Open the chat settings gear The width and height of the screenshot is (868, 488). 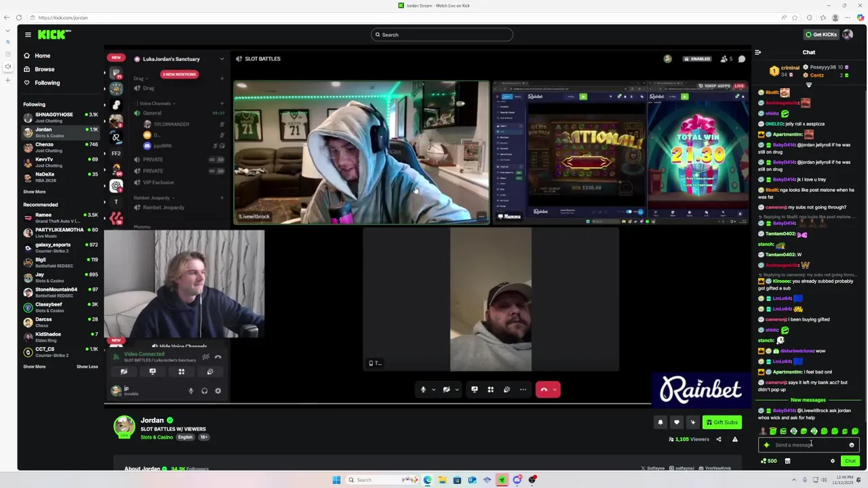click(833, 461)
